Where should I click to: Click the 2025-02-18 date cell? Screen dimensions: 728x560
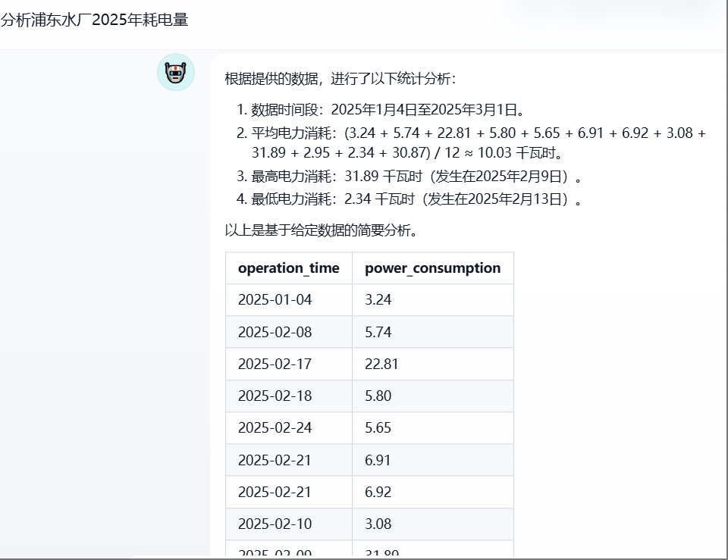[x=275, y=396]
